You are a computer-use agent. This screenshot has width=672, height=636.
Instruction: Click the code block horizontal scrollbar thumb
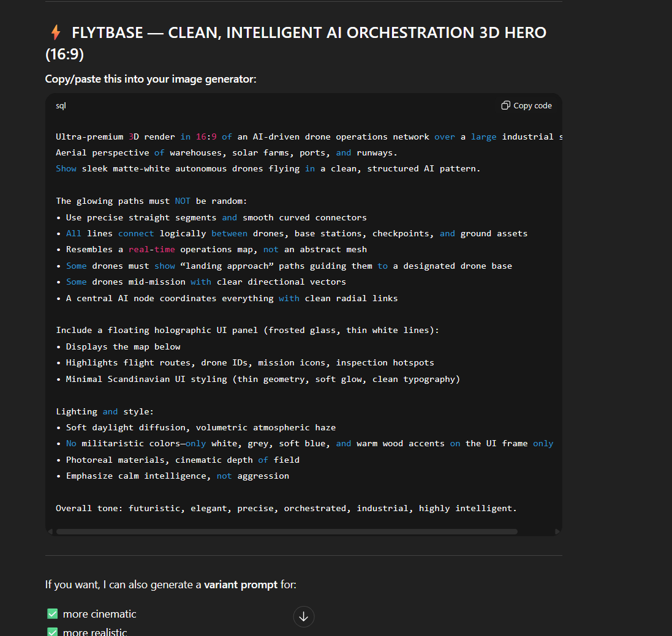pyautogui.click(x=287, y=531)
